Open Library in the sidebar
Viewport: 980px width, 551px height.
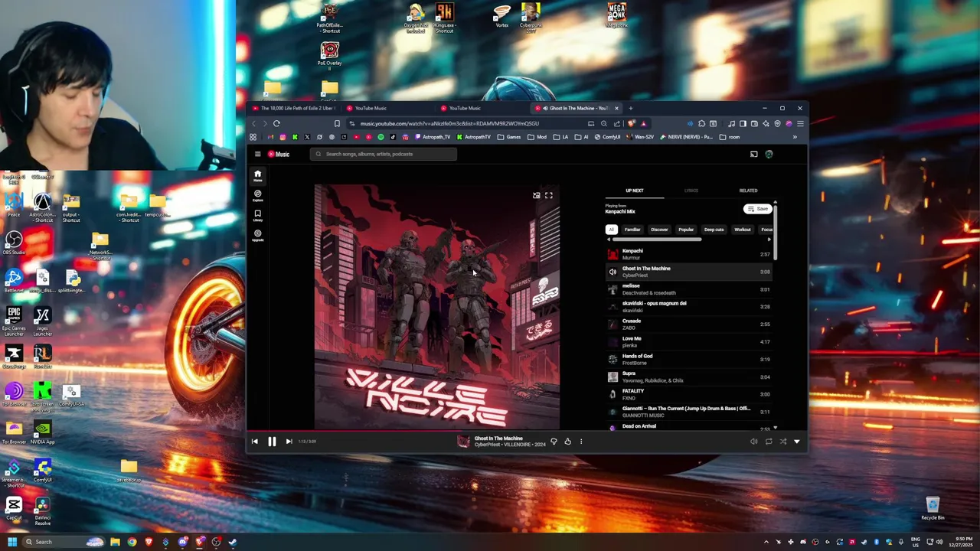257,215
